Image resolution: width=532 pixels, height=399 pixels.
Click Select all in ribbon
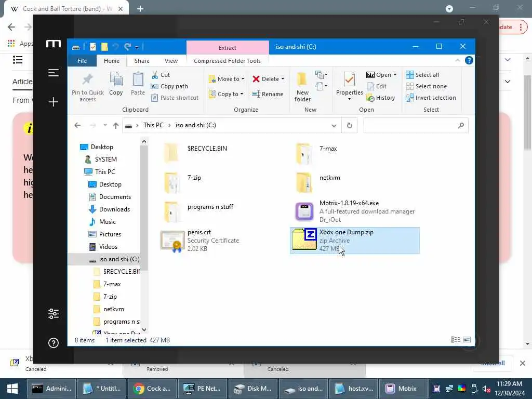point(422,75)
